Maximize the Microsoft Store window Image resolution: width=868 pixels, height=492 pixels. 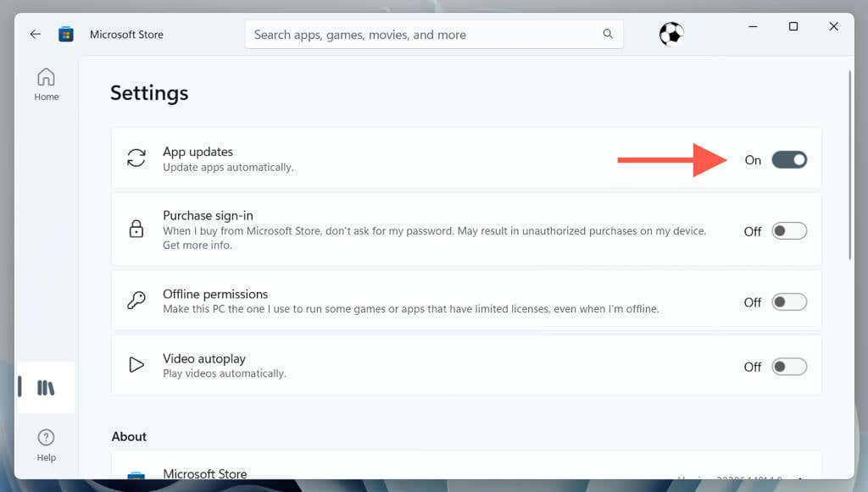coord(793,26)
